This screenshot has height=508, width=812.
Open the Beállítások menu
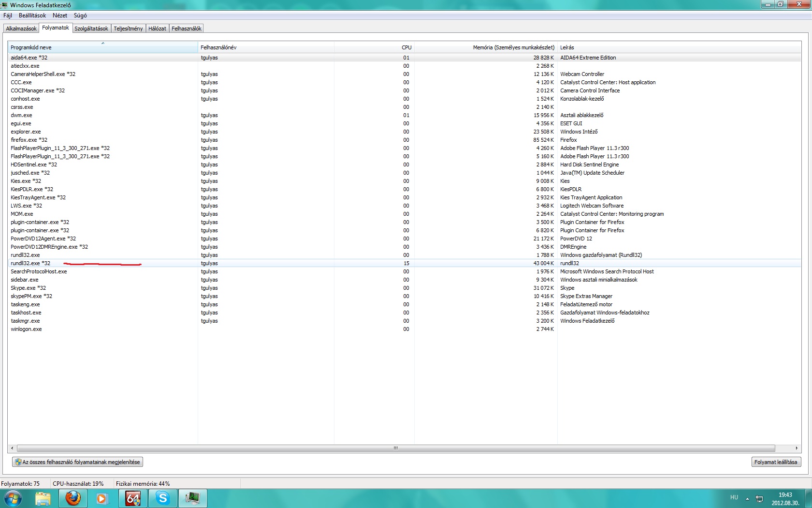[32, 15]
